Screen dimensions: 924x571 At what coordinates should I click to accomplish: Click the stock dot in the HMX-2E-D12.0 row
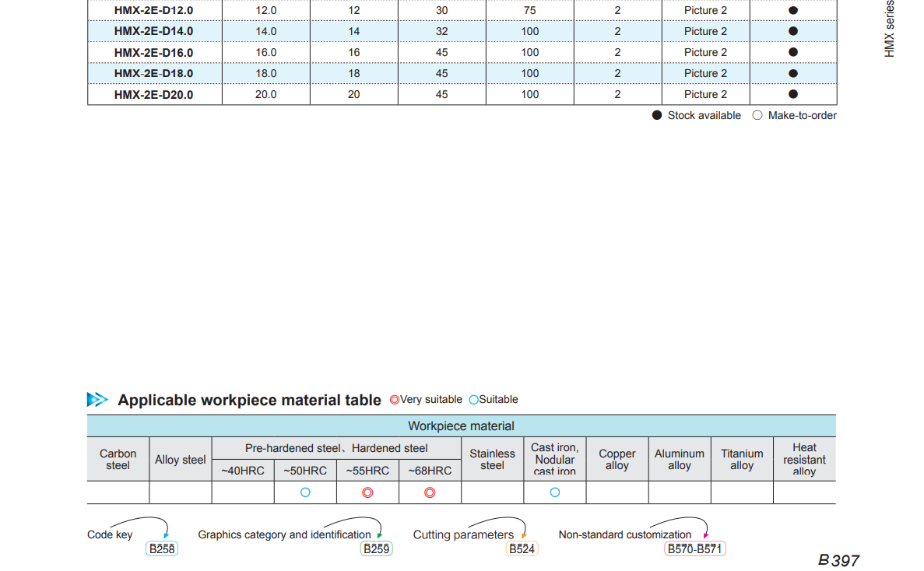point(793,10)
